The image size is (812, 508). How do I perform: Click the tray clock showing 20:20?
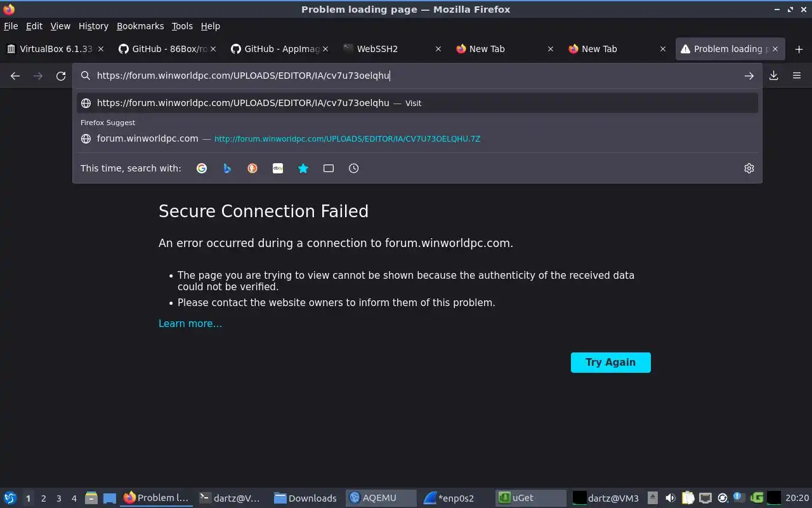click(x=797, y=498)
